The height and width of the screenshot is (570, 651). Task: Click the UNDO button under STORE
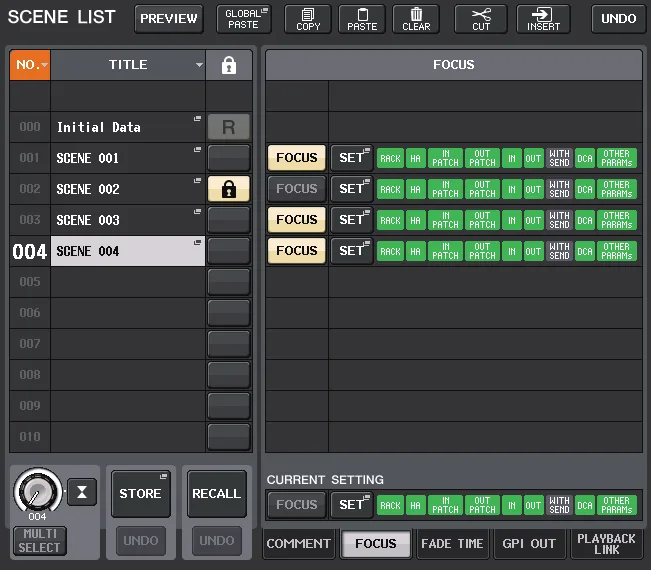(141, 541)
